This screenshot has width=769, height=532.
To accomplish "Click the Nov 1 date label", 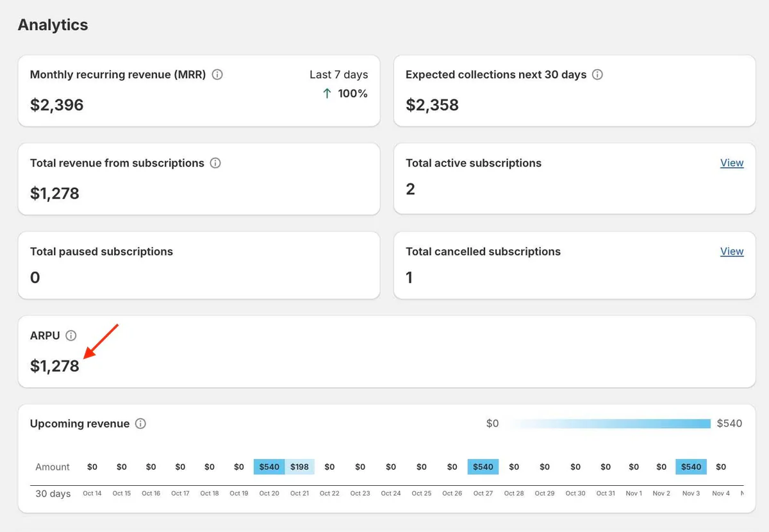I will pos(634,494).
